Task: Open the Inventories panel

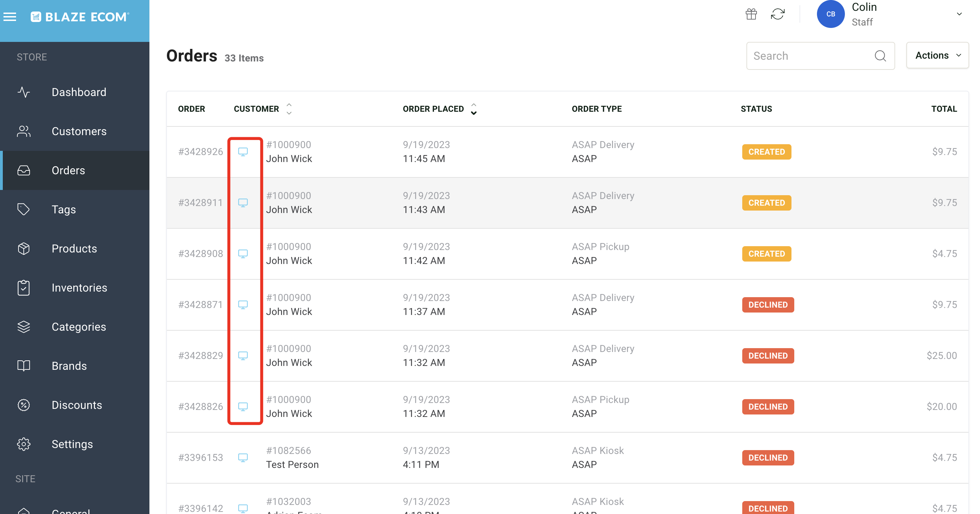Action: pyautogui.click(x=80, y=288)
